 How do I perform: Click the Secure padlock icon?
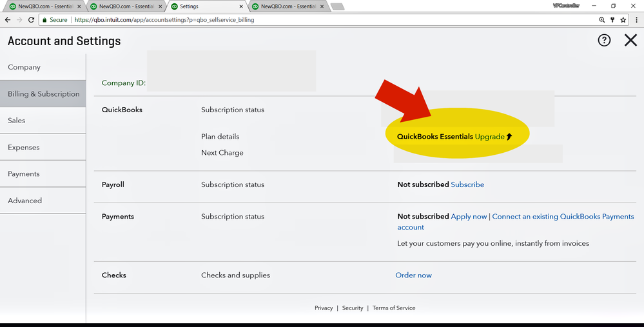pyautogui.click(x=44, y=20)
